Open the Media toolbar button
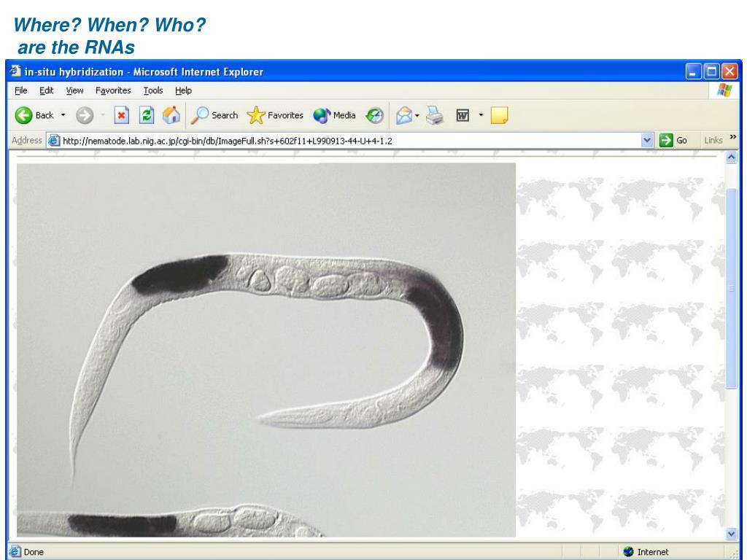 (334, 115)
